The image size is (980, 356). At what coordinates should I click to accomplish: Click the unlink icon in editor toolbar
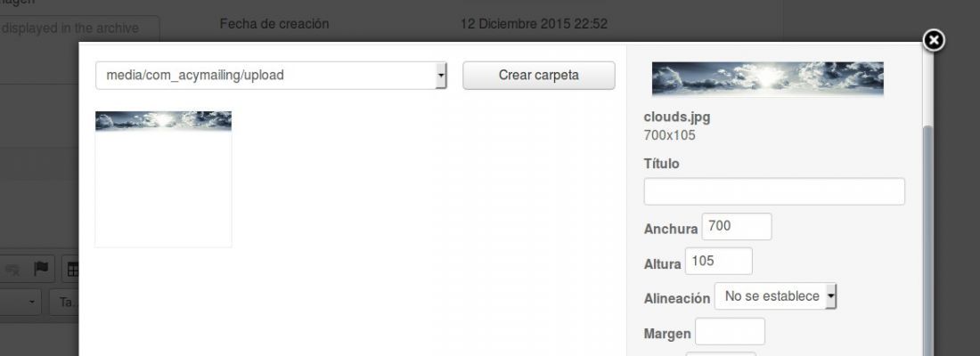click(12, 269)
